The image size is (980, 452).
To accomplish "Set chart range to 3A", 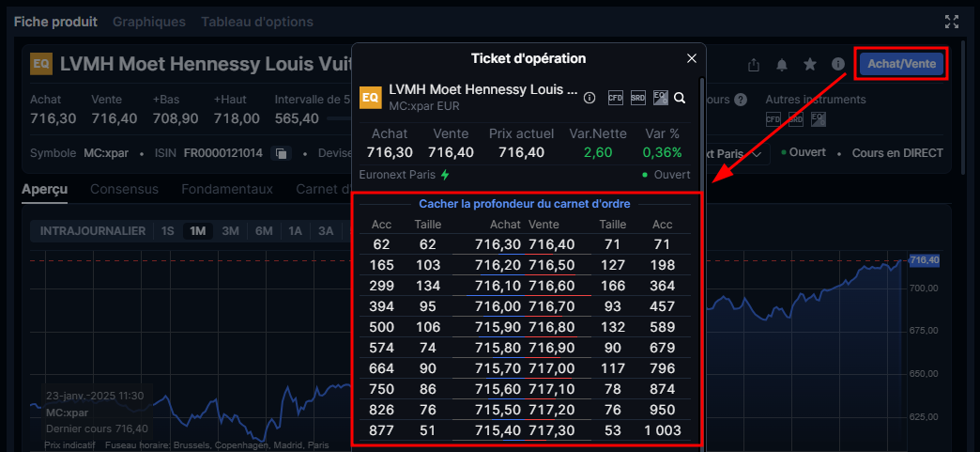I will click(326, 231).
